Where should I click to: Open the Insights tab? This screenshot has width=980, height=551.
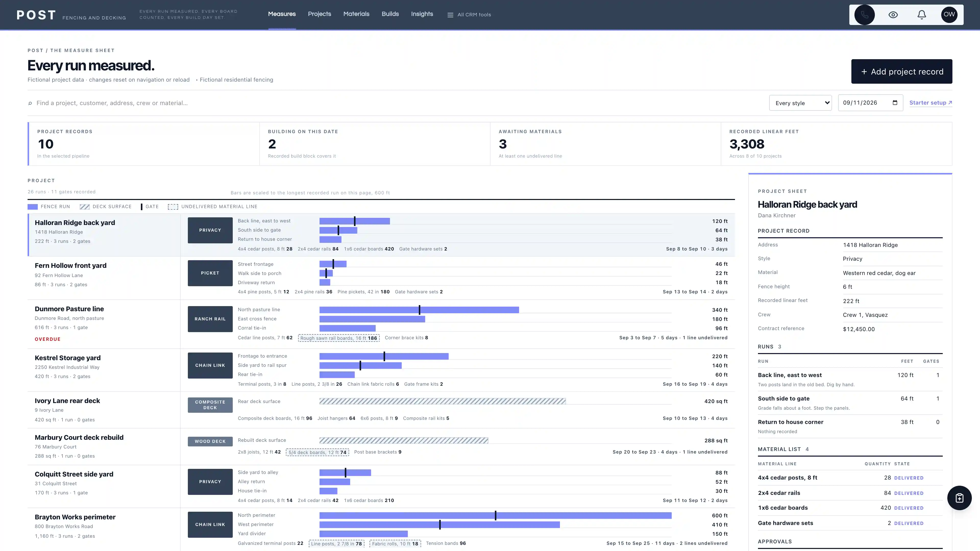click(422, 14)
